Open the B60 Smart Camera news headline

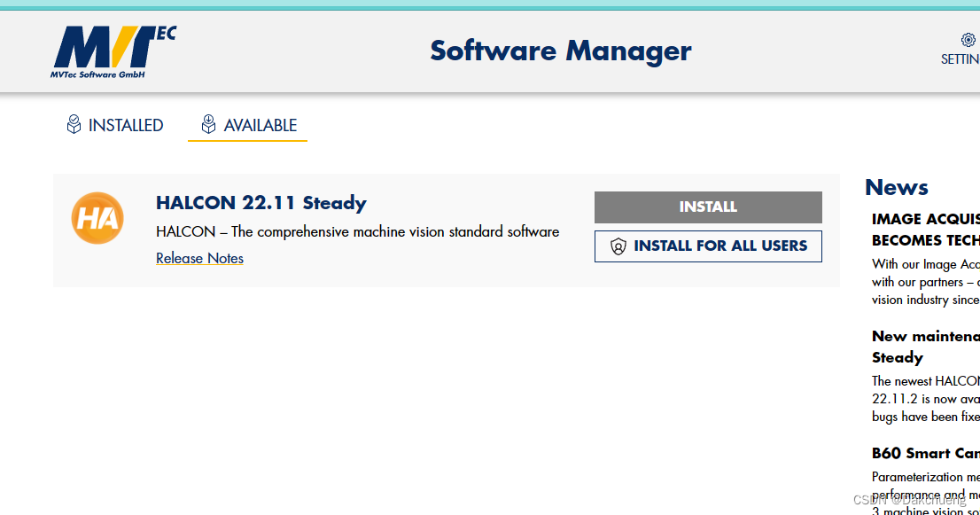coord(926,453)
